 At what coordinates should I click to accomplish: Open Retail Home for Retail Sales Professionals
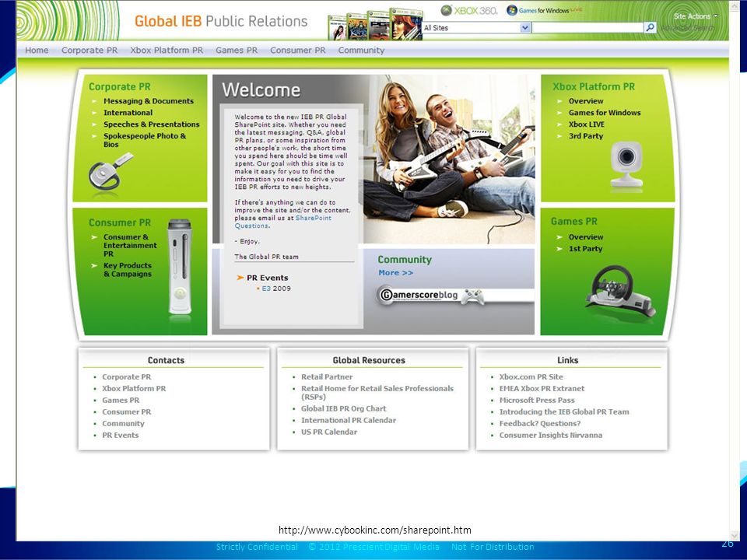pos(377,393)
